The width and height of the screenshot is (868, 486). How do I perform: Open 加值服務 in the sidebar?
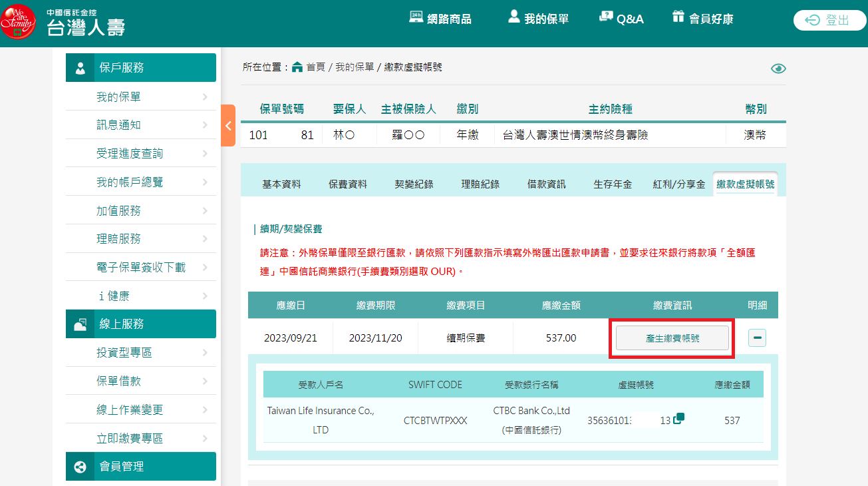tap(141, 210)
